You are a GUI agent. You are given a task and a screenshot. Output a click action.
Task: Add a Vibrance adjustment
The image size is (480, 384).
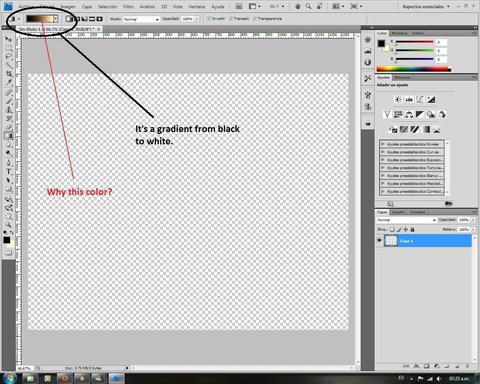click(x=387, y=115)
